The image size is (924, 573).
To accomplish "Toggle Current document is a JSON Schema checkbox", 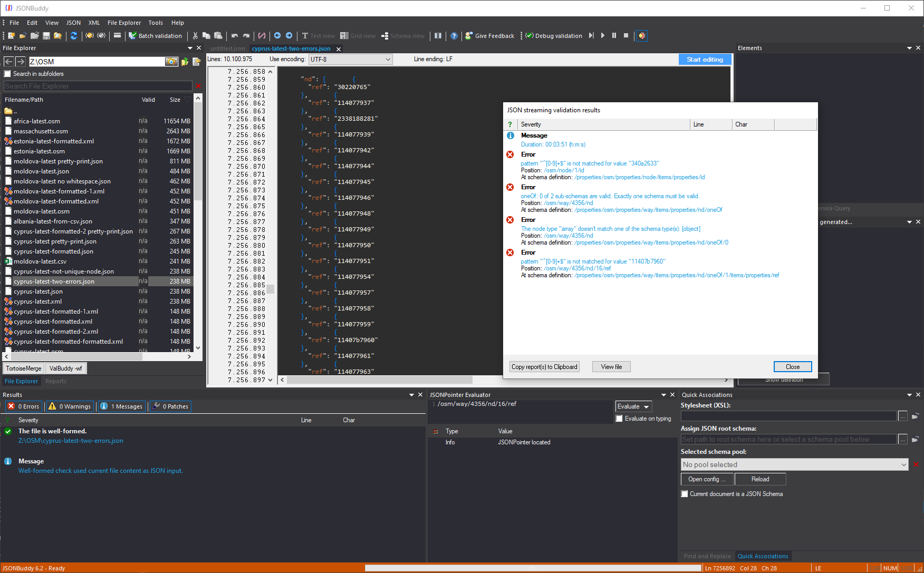I will click(x=685, y=494).
